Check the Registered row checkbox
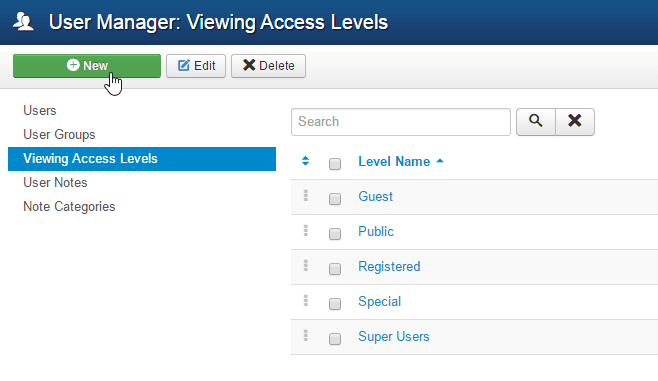 point(335,269)
